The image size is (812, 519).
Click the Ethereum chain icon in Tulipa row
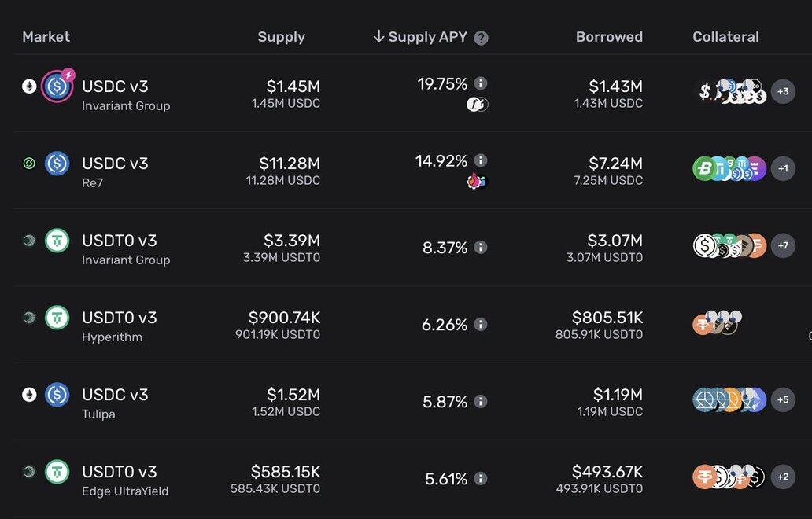coord(29,395)
